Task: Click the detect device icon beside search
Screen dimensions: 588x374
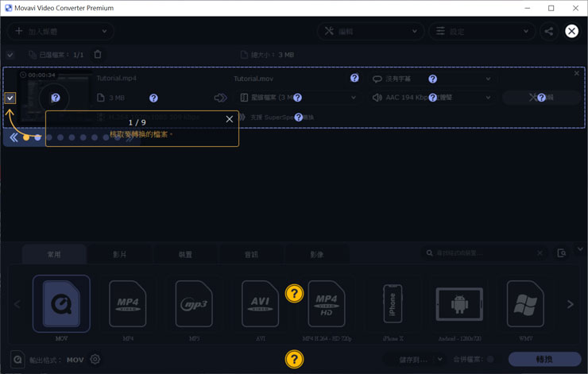Action: (x=561, y=253)
